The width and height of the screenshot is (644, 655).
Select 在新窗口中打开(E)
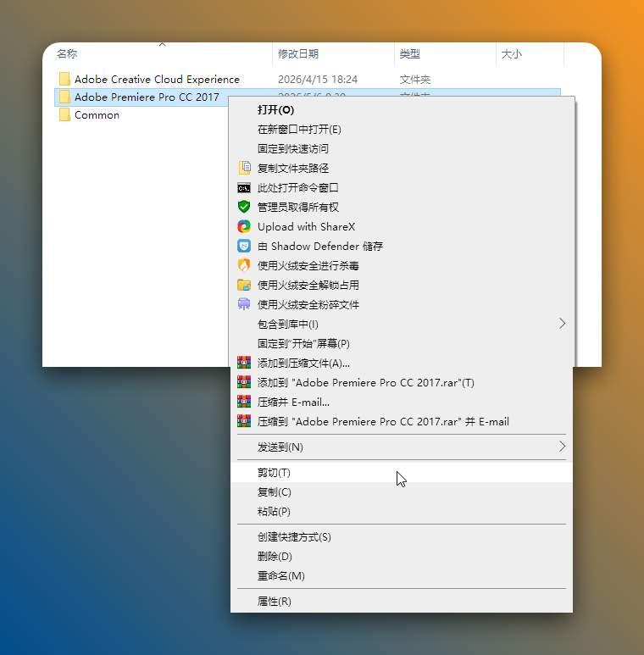pos(402,130)
